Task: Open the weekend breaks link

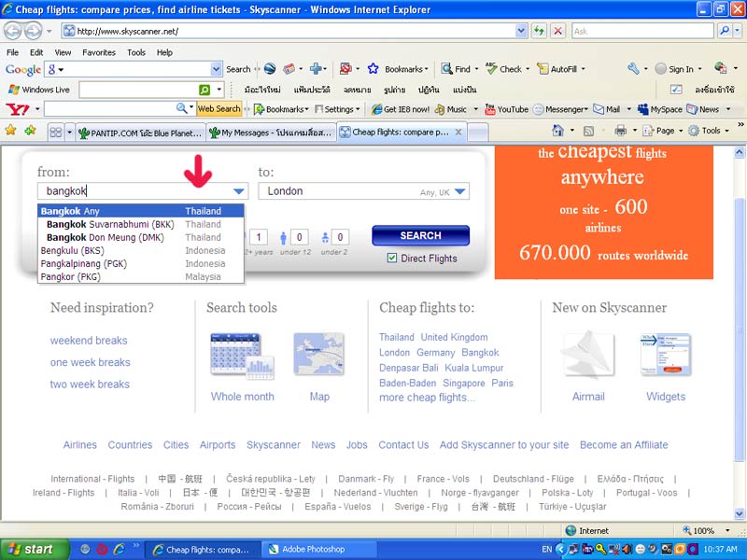Action: point(89,341)
